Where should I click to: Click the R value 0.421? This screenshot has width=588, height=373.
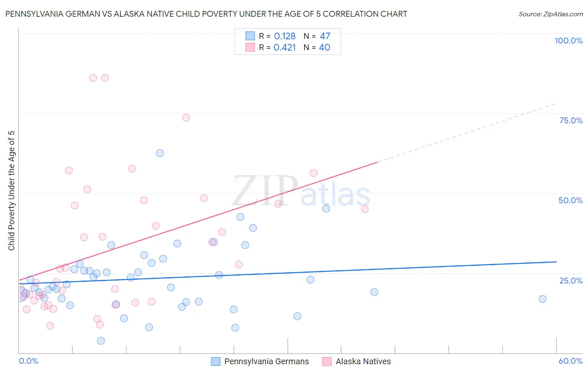point(285,47)
